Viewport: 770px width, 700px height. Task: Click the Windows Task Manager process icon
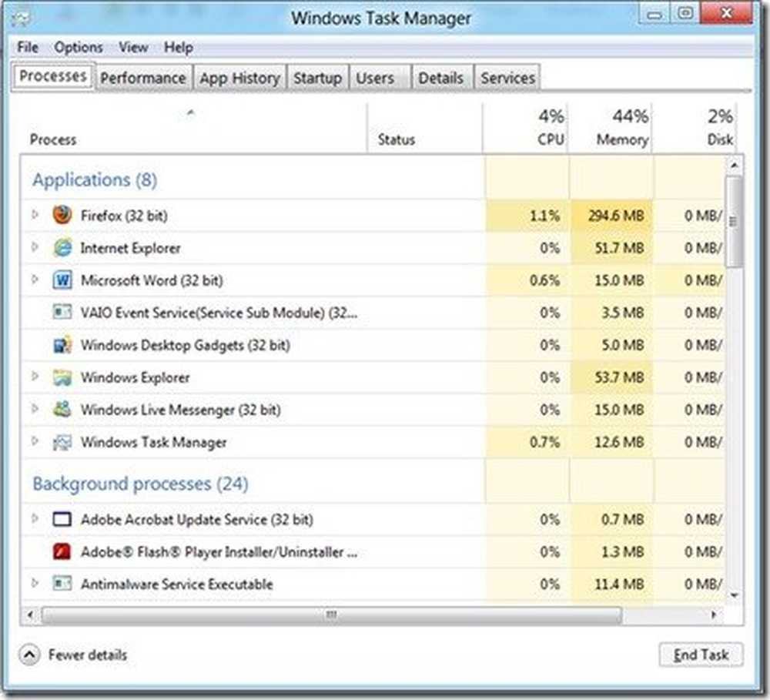[x=62, y=443]
